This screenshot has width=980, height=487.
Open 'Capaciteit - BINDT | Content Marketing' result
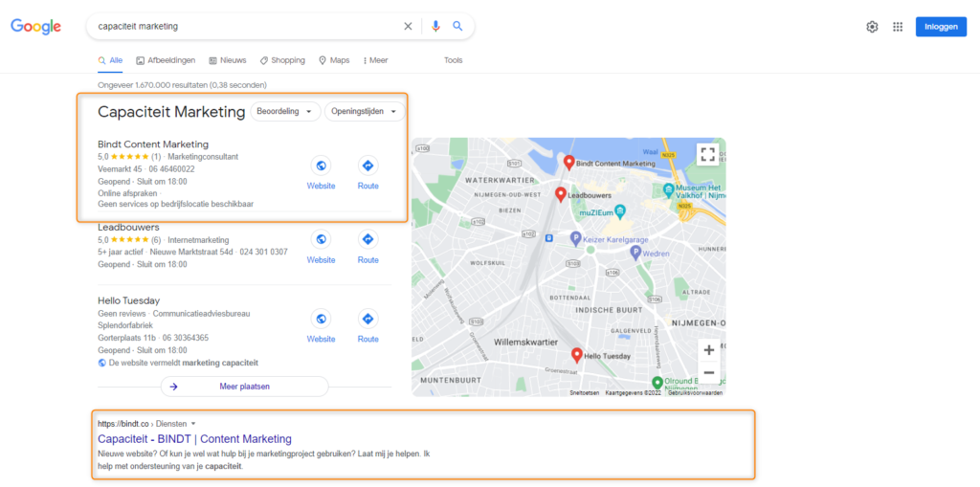[194, 438]
